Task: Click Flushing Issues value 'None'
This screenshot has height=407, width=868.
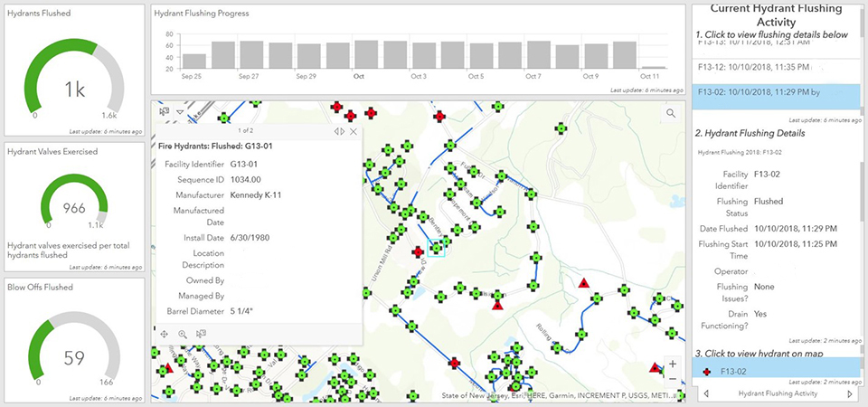Action: (x=765, y=287)
